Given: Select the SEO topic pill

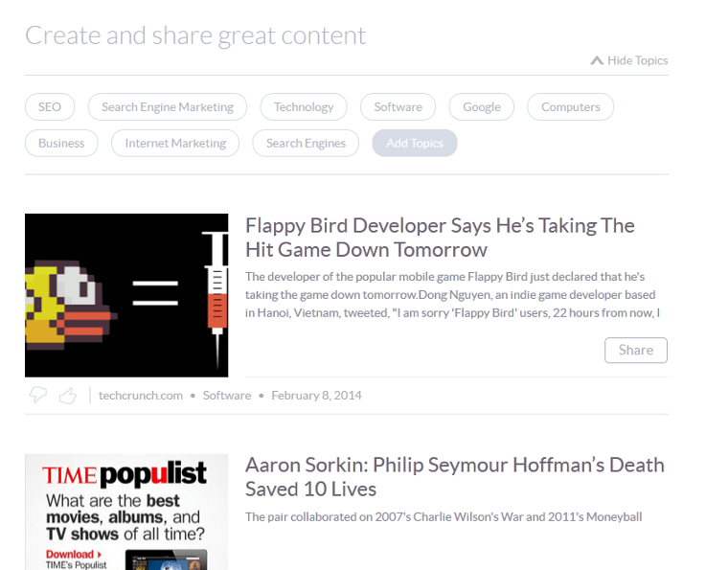Looking at the screenshot, I should [50, 106].
